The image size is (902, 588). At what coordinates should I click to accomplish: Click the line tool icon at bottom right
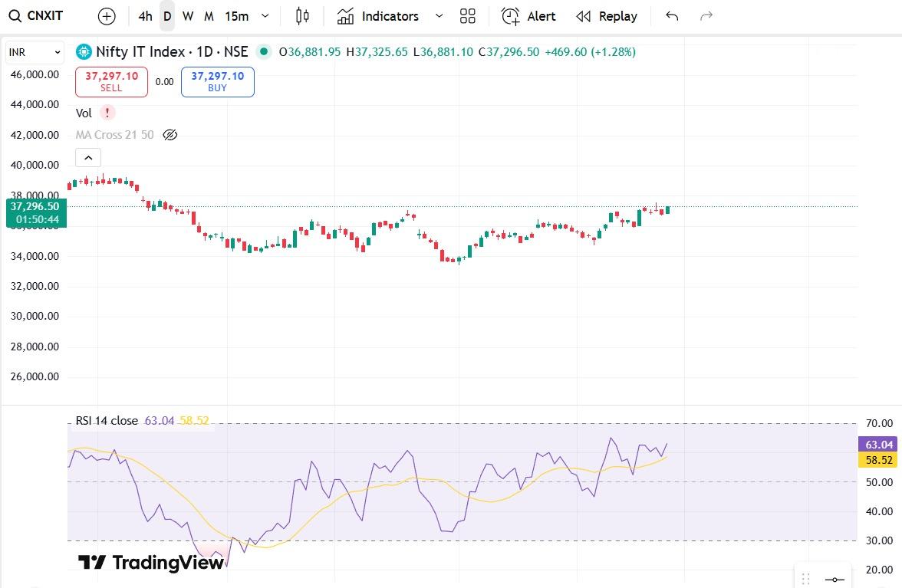835,580
